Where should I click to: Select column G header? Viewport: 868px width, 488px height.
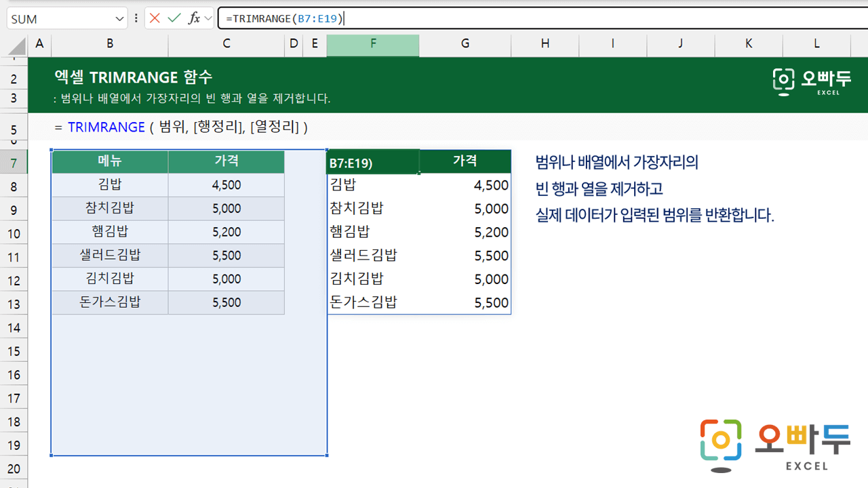(465, 43)
